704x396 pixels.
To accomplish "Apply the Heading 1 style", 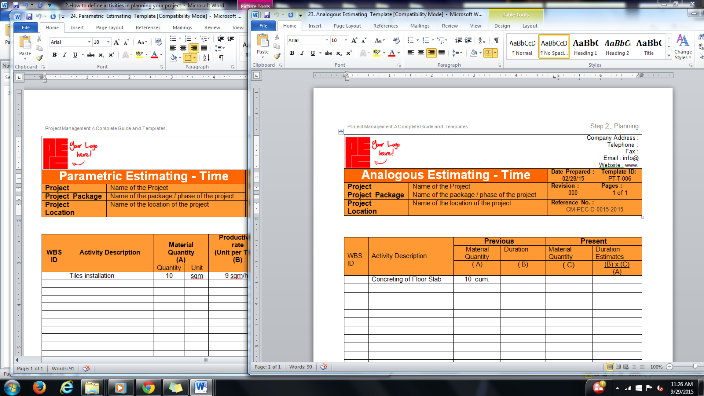I will point(585,46).
